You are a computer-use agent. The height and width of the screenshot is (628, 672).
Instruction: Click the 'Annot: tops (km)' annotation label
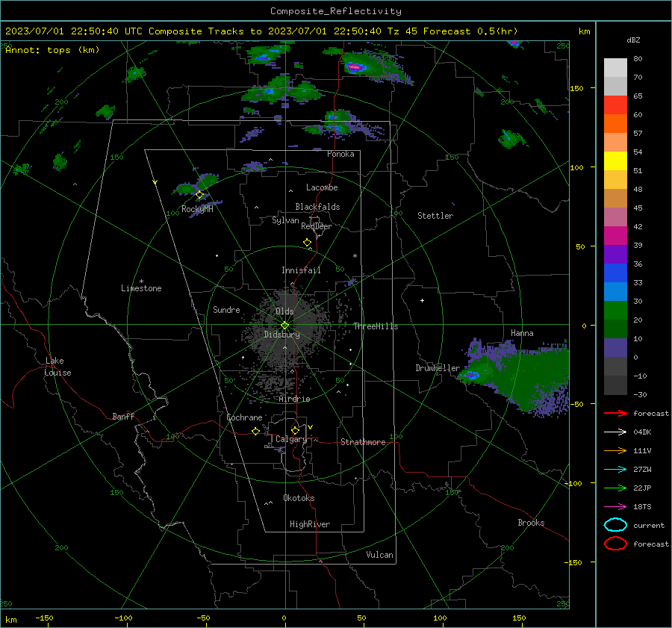(52, 50)
